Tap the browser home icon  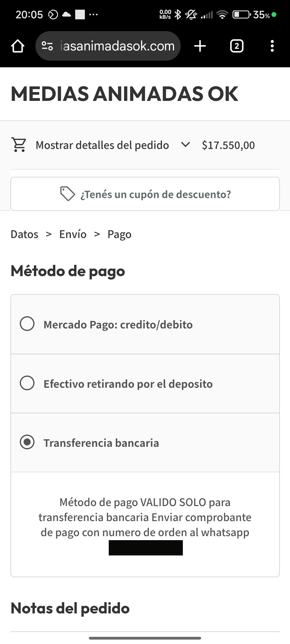pos(18,46)
